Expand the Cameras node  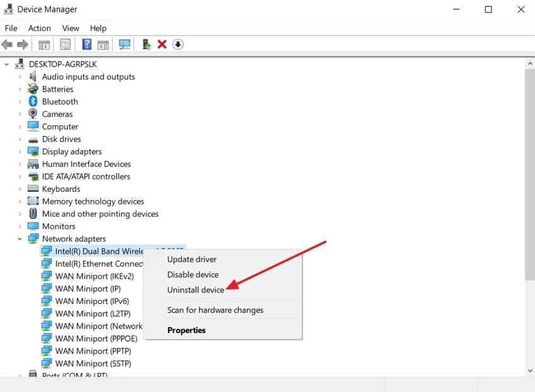(20, 115)
